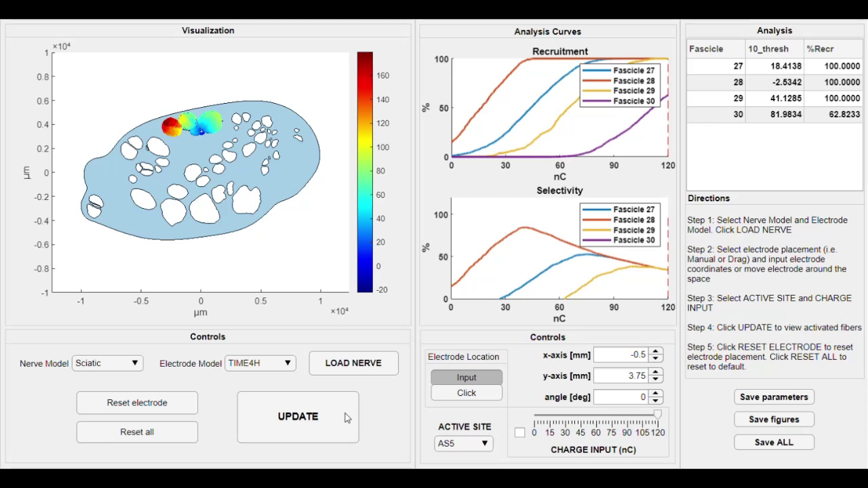Click the CHARGE INPUT slider thumb
868x488 pixels.
pyautogui.click(x=657, y=414)
